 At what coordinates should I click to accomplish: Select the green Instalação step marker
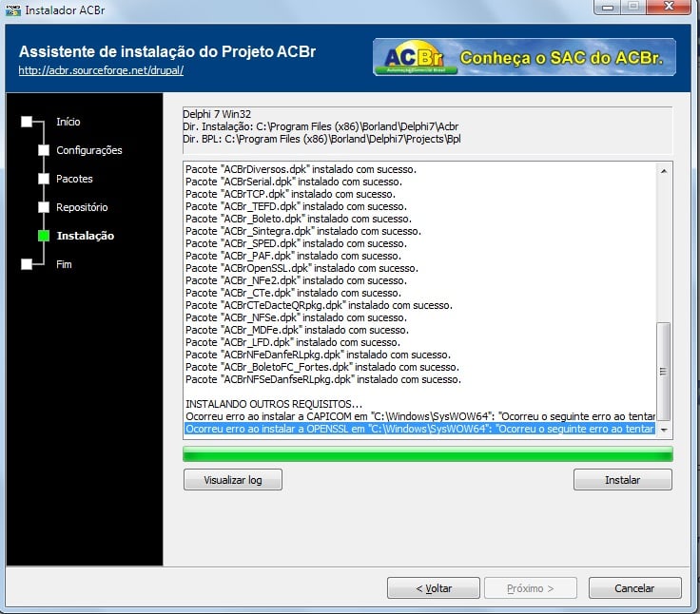click(44, 236)
